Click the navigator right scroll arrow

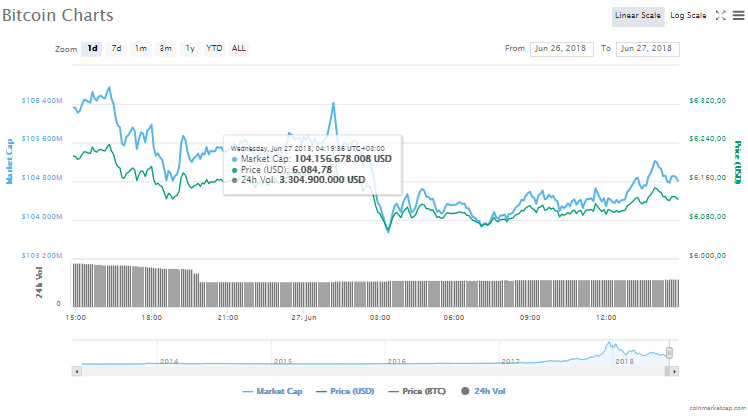674,371
